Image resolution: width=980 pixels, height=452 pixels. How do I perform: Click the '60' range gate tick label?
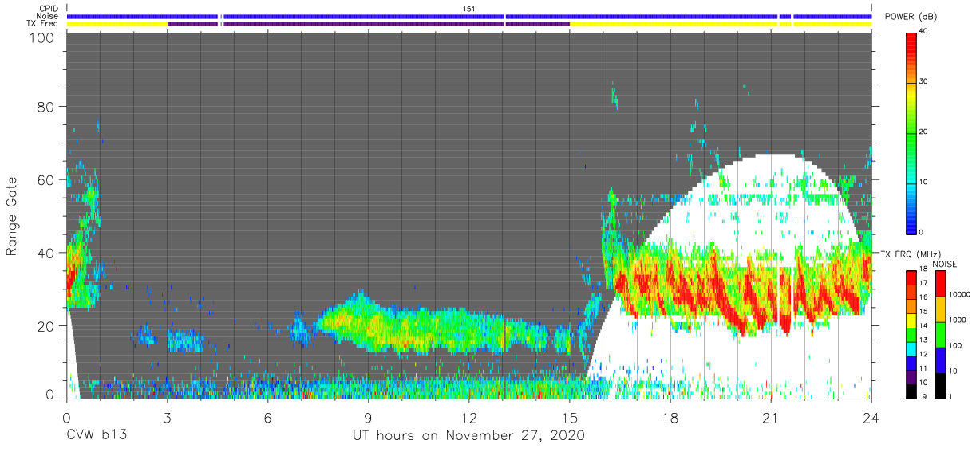(45, 179)
